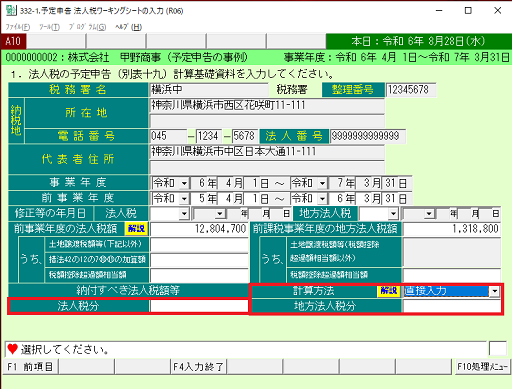
Task: Click the 地方法人税分 input field
Action: click(452, 306)
